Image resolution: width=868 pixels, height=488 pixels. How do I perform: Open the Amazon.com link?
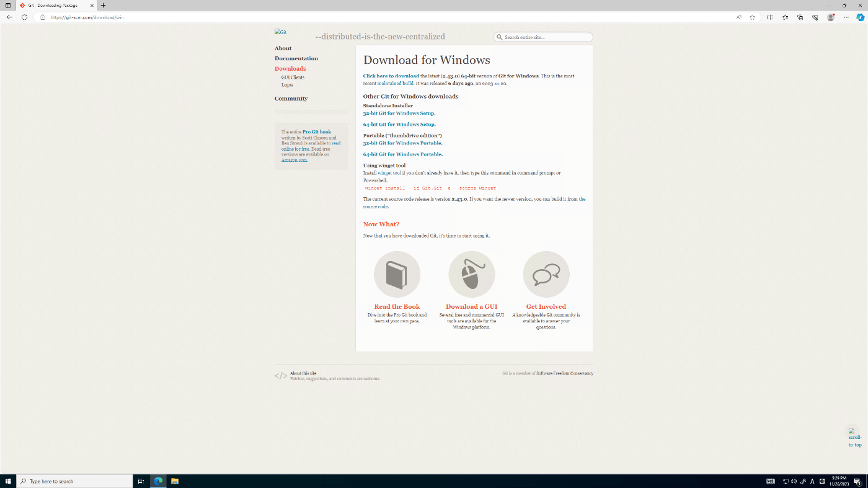coord(294,160)
